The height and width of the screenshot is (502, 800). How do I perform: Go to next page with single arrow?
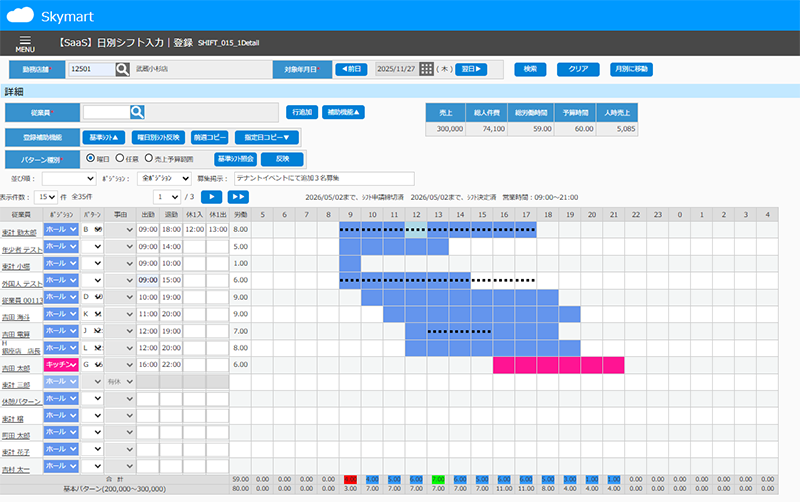point(212,197)
